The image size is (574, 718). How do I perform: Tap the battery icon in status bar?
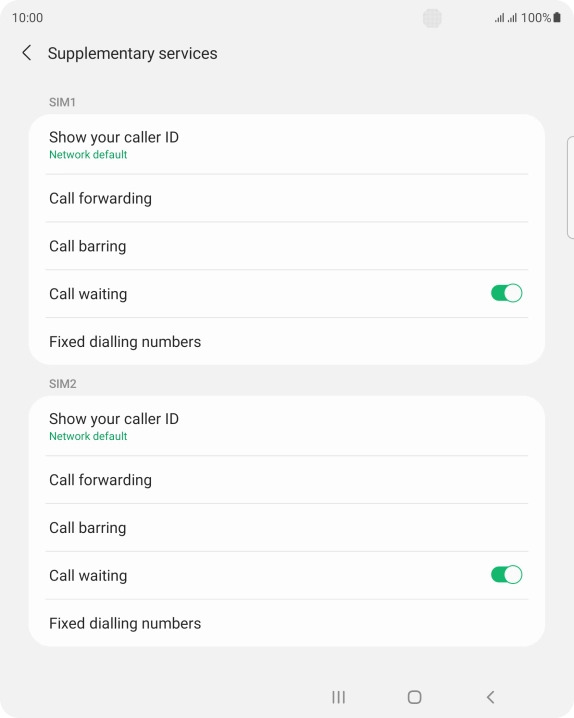tap(557, 17)
